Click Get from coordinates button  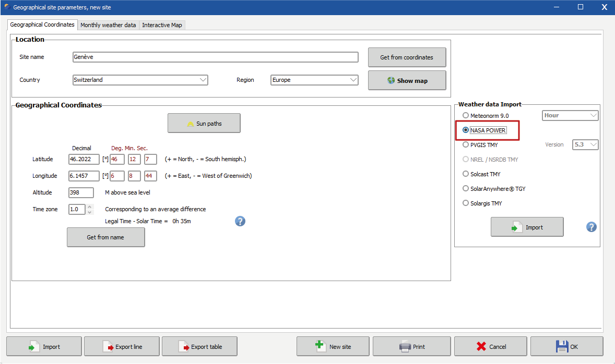click(x=407, y=57)
